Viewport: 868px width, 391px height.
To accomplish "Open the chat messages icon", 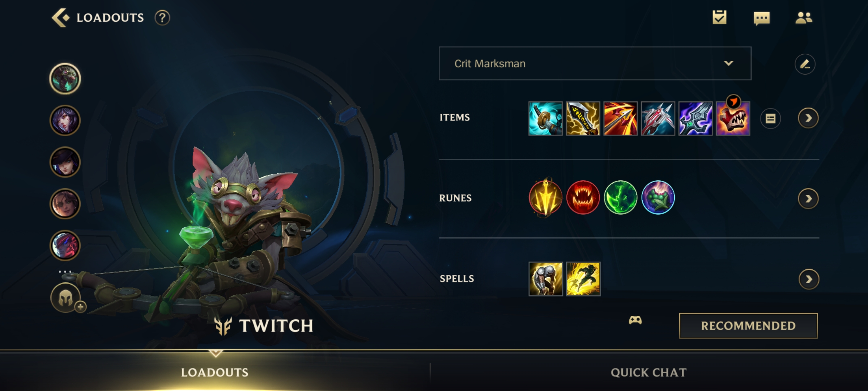I will point(761,18).
